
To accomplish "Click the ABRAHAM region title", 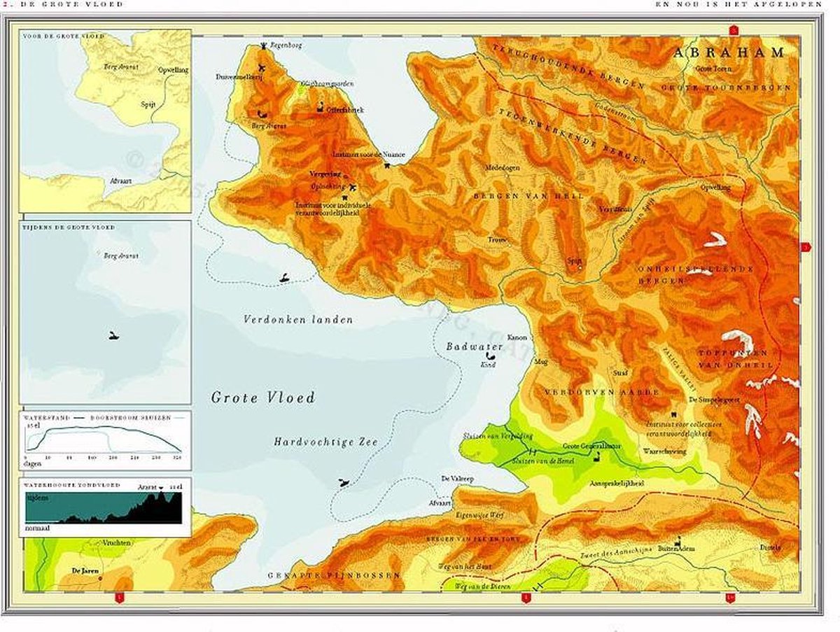I will pos(729,52).
